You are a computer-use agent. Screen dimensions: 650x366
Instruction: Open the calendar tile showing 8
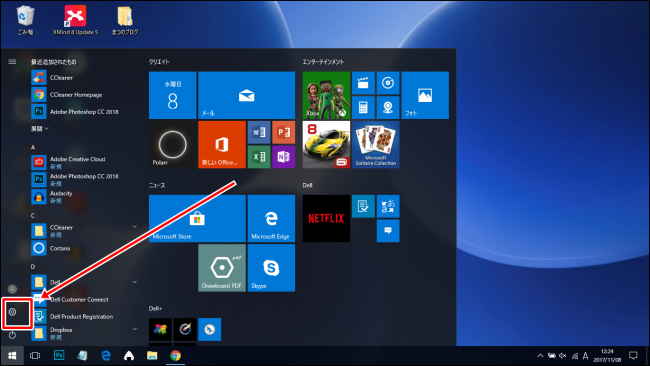pos(172,95)
